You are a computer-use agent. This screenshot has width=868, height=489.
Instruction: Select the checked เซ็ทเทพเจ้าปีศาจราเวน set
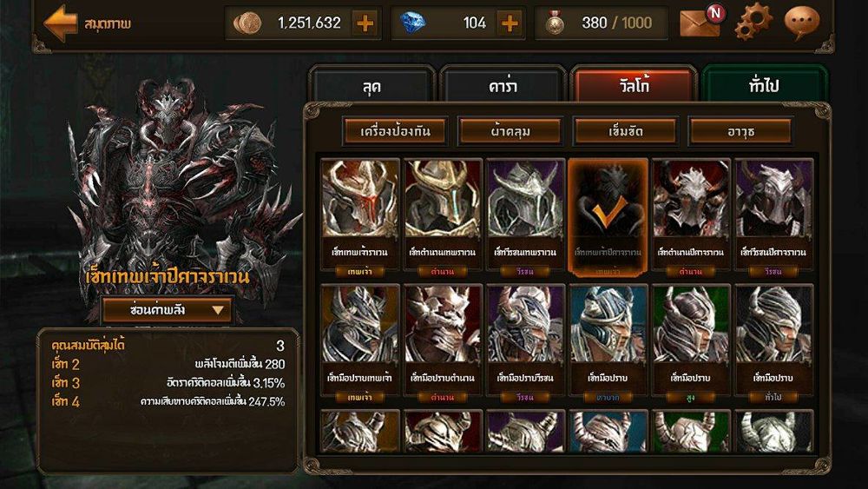click(x=608, y=217)
